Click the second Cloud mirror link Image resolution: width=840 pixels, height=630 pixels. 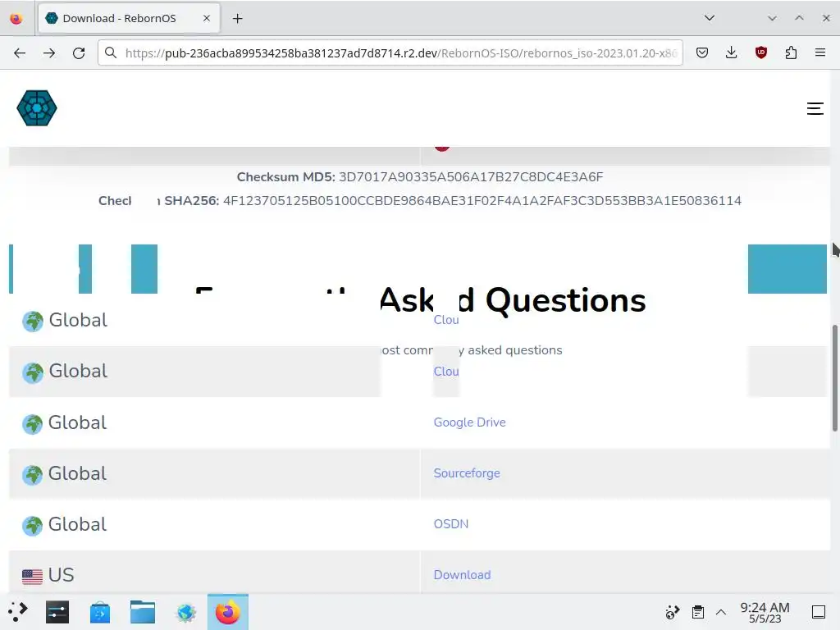coord(446,372)
